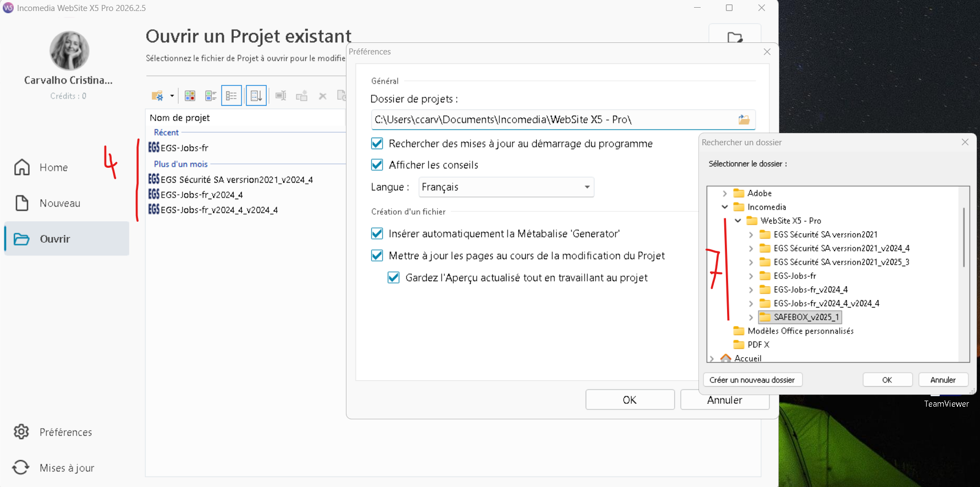Screen dimensions: 980x487
Task: Select 'EGS-Jobs-fr_v2024_4_v2024_4' folder in tree
Action: point(826,303)
